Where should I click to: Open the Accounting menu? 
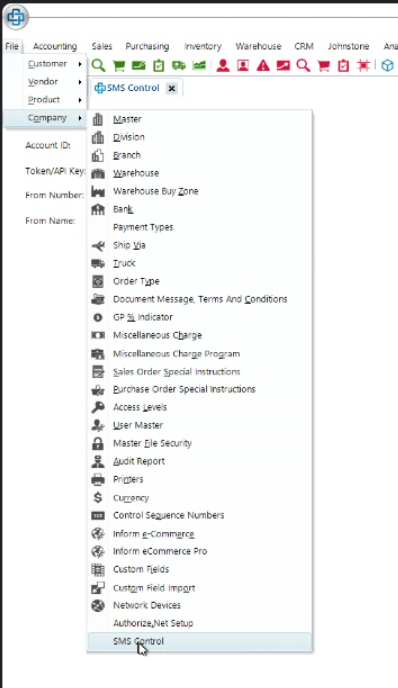pyautogui.click(x=55, y=46)
